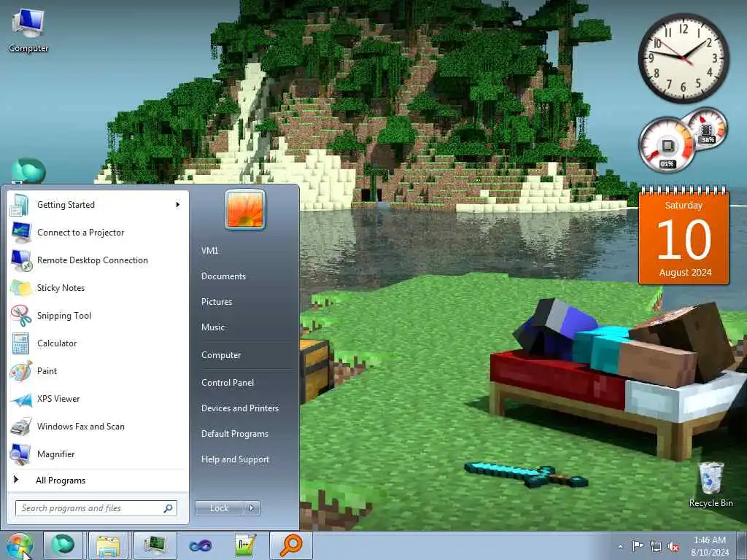Click the XPS Viewer paper plane icon
Image resolution: width=747 pixels, height=560 pixels.
[21, 399]
